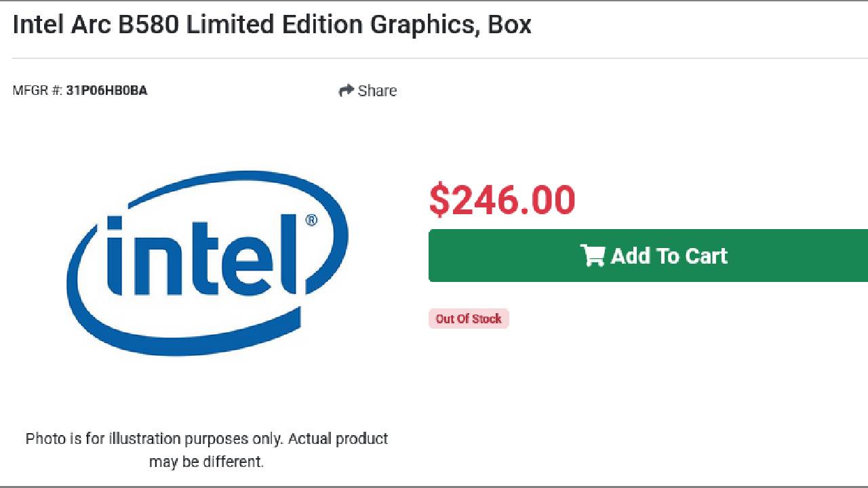Image resolution: width=868 pixels, height=488 pixels.
Task: Click the red $246.00 price
Action: [502, 200]
